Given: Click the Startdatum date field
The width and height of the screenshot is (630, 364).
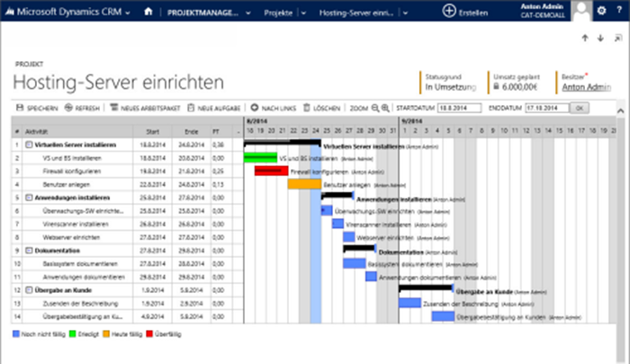Looking at the screenshot, I should pyautogui.click(x=458, y=108).
